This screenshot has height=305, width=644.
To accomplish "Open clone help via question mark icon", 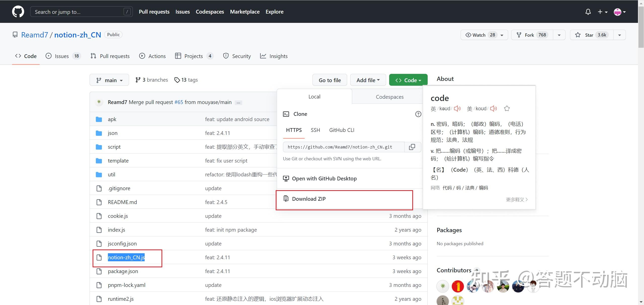I will tap(418, 114).
